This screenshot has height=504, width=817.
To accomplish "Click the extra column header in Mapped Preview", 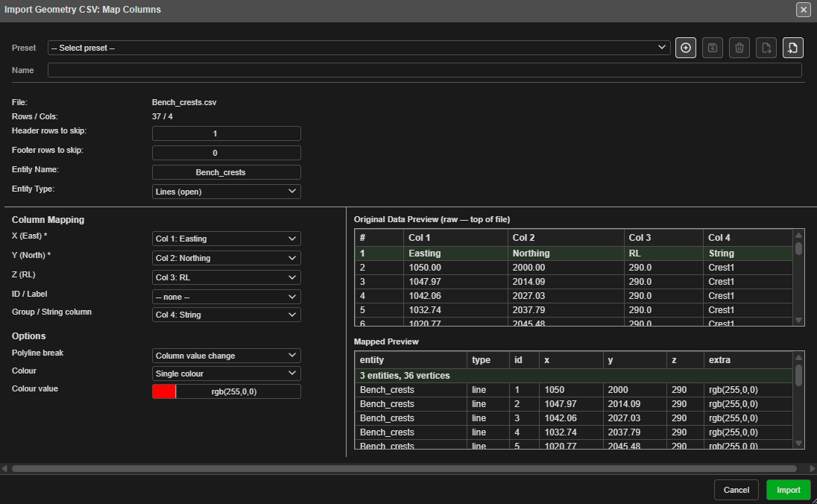I will (748, 360).
